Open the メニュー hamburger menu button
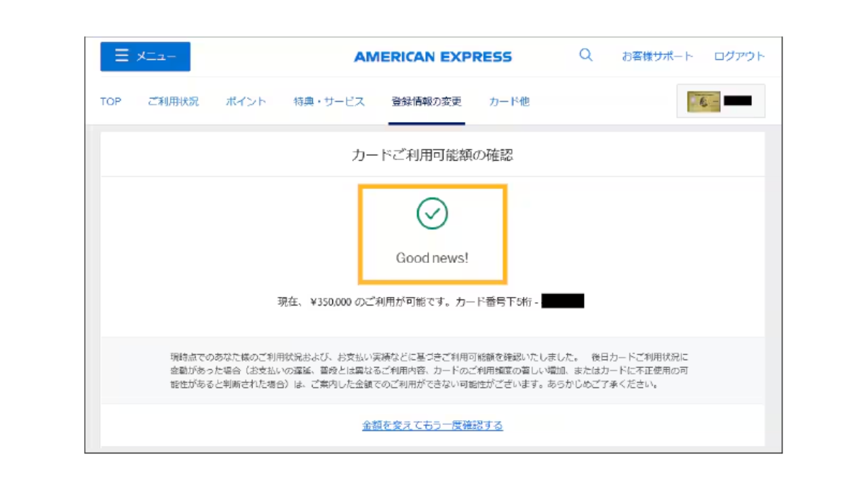This screenshot has width=868, height=488. 145,57
